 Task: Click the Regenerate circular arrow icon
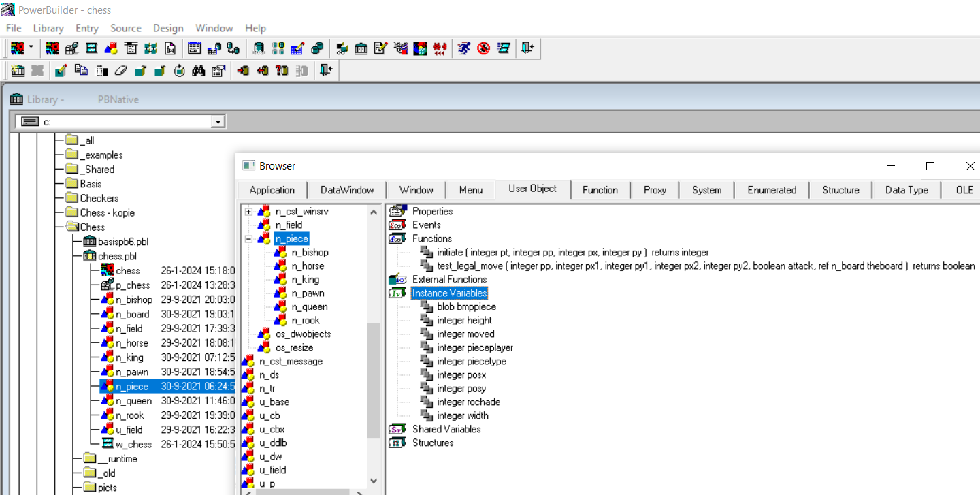point(180,70)
